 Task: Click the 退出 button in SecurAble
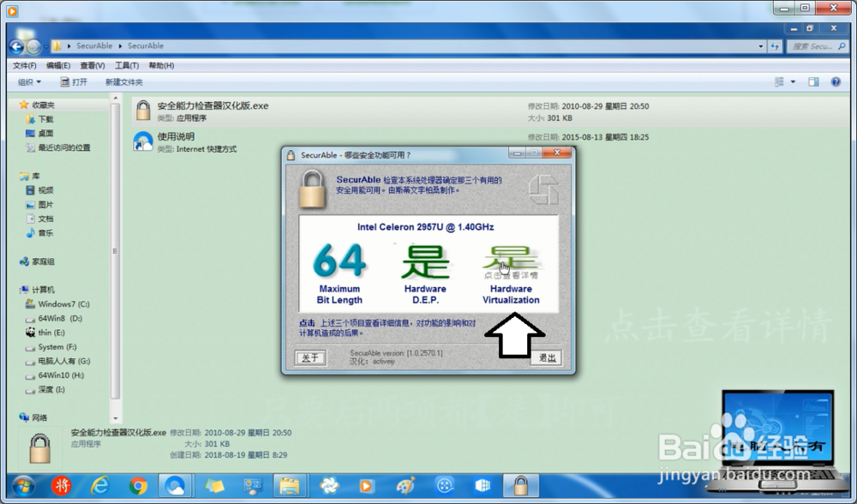click(x=547, y=357)
